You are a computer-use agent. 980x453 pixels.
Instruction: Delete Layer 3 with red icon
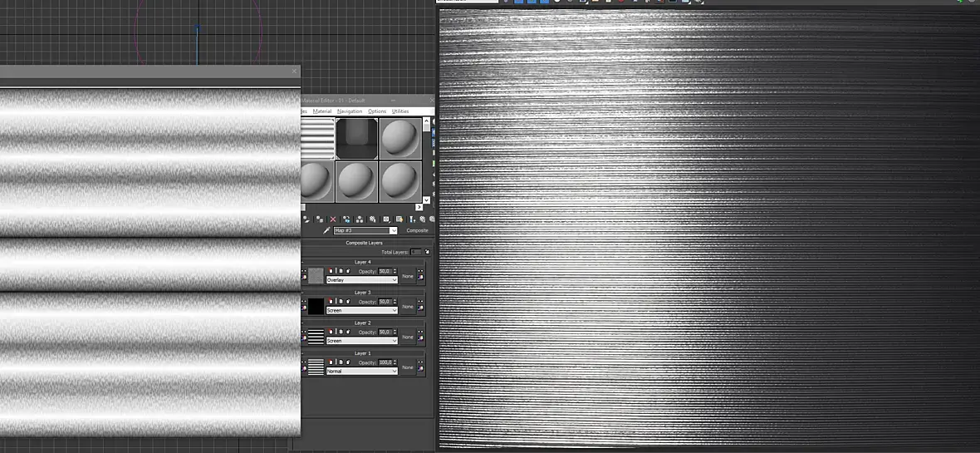tap(331, 301)
